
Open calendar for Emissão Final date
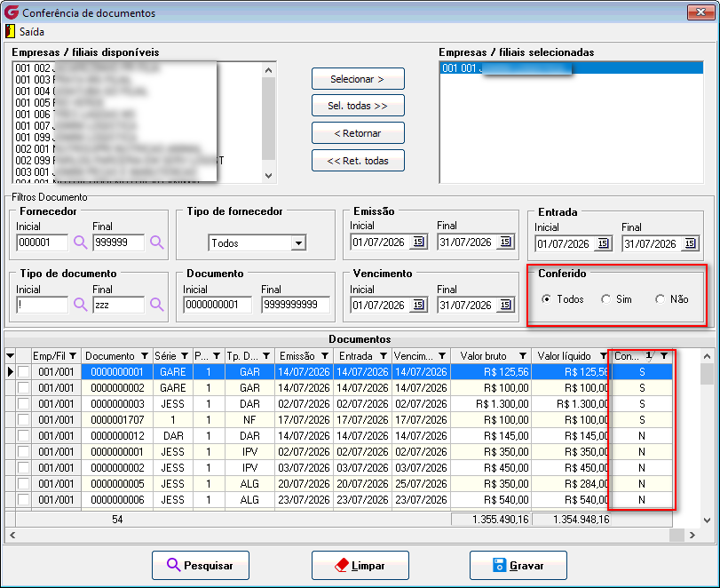(x=505, y=242)
